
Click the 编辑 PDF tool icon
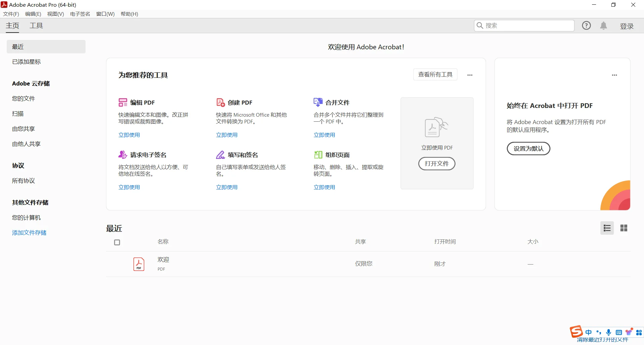123,102
